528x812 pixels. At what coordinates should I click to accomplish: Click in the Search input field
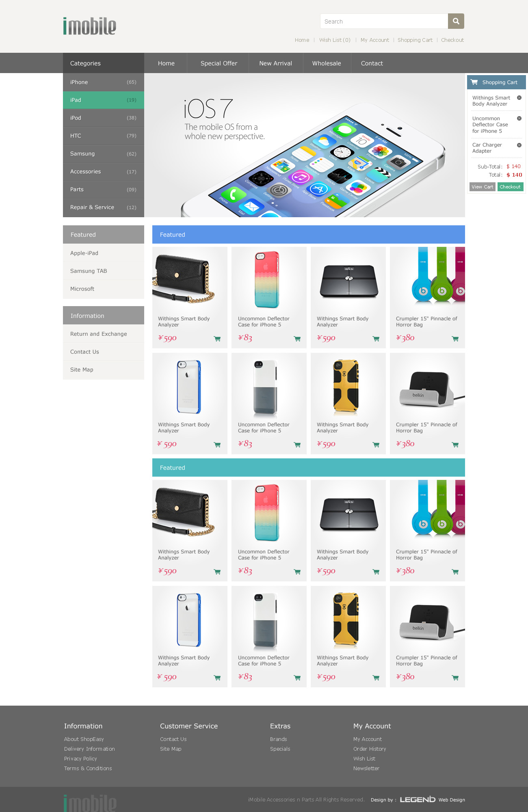tap(384, 21)
